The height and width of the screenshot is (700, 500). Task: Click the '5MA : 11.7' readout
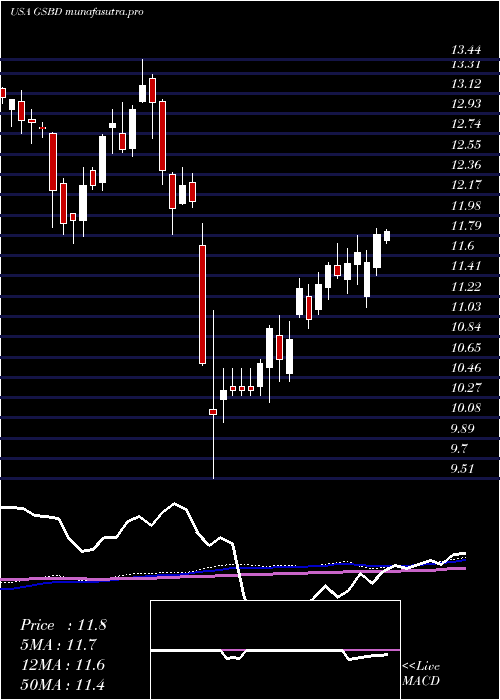click(x=58, y=645)
